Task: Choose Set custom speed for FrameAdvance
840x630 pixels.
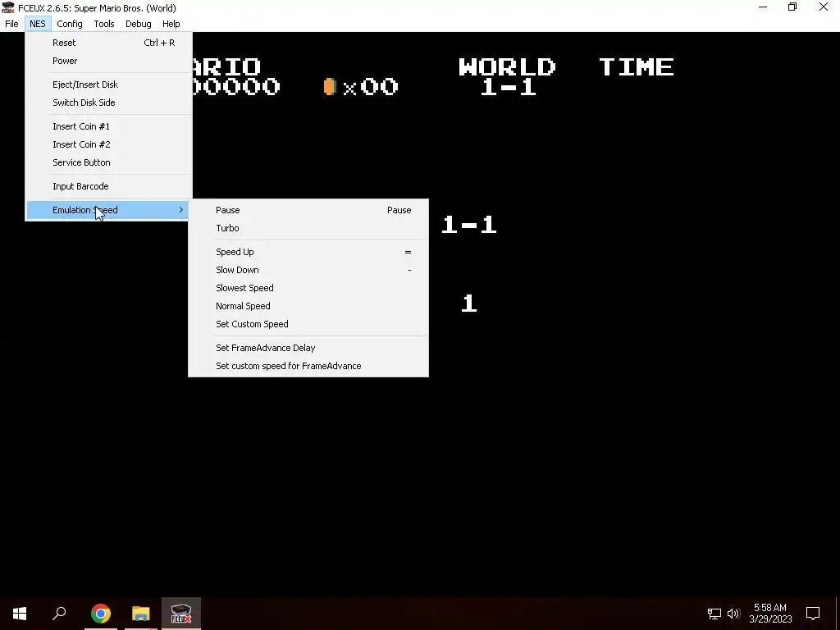Action: 308,367
